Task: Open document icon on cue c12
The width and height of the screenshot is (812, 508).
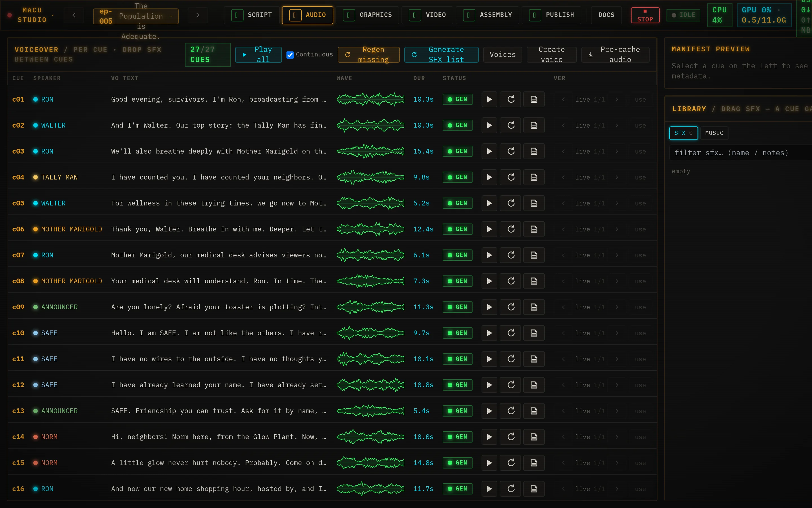Action: [534, 385]
